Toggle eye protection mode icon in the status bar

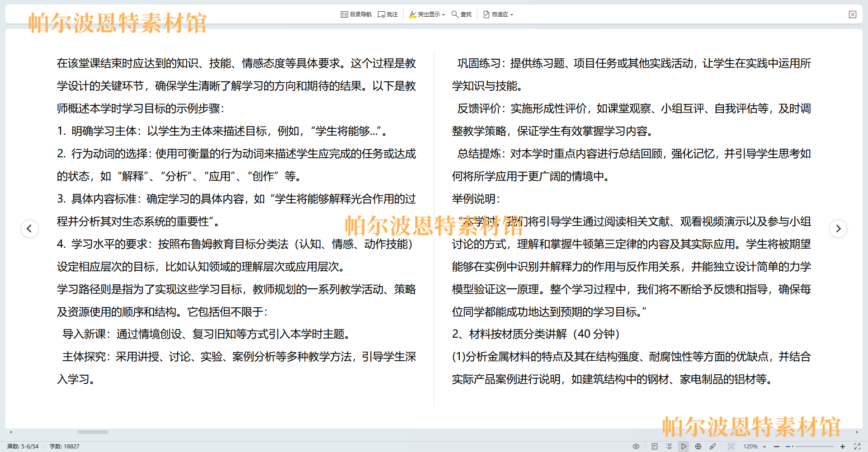pyautogui.click(x=636, y=446)
